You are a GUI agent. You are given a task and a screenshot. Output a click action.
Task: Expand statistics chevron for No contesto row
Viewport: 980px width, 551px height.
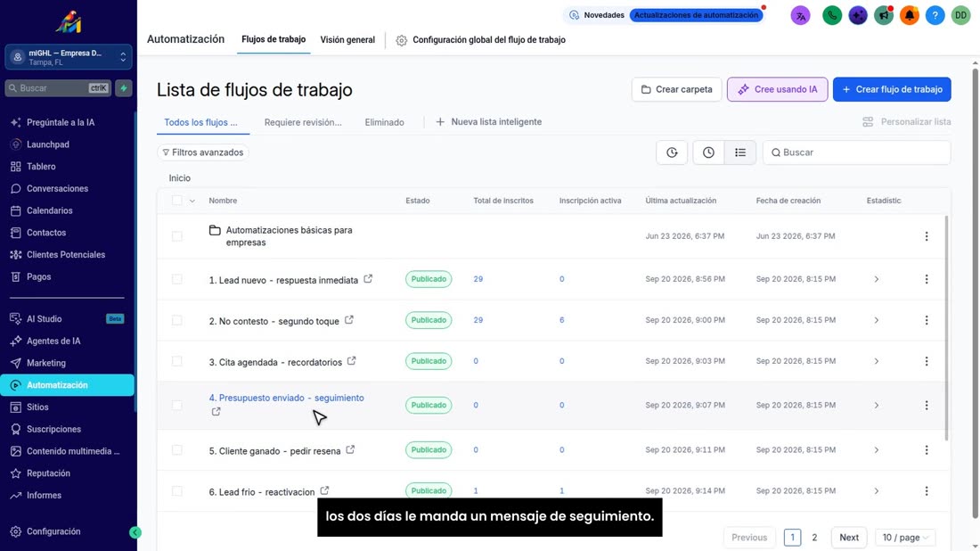point(877,320)
